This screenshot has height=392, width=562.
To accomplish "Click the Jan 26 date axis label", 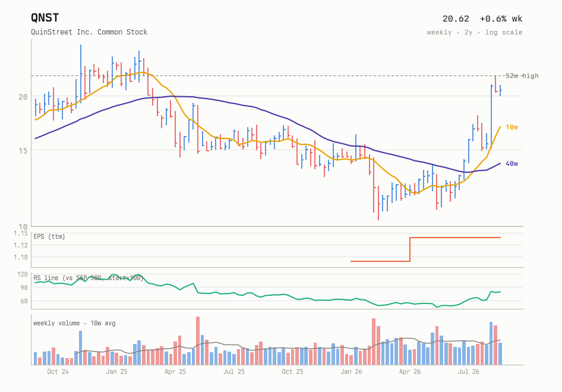I will [351, 372].
